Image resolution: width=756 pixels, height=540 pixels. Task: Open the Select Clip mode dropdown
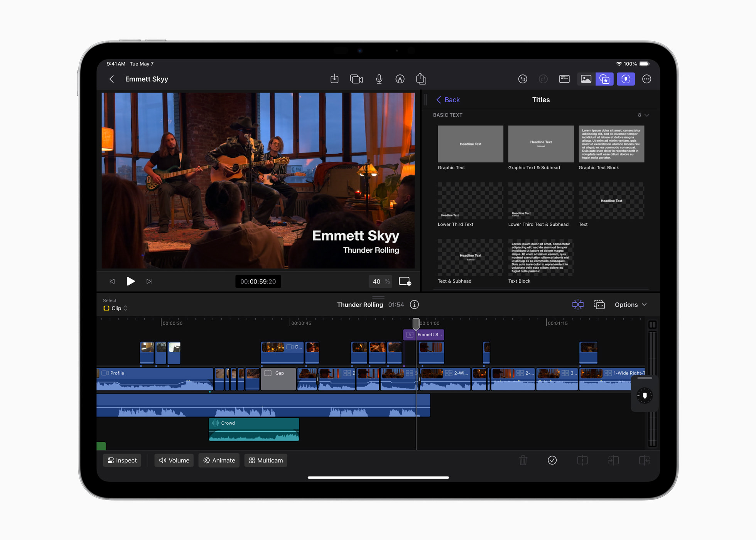115,308
